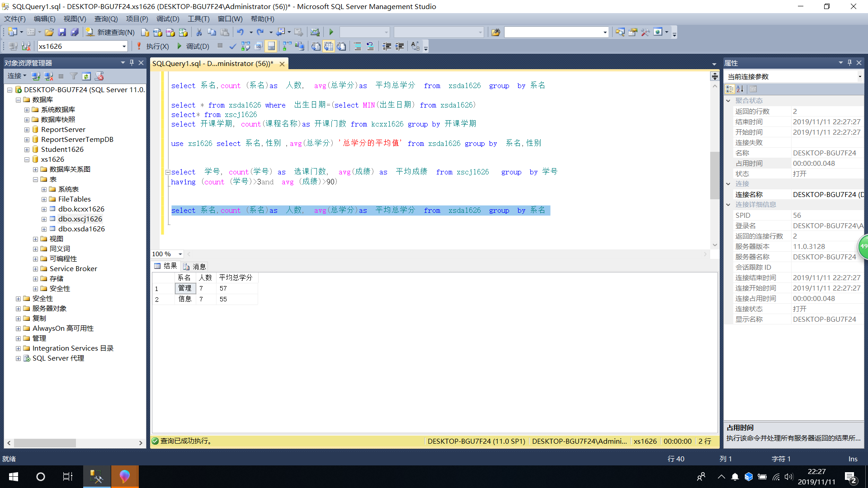
Task: Click the Undo arrow icon
Action: (240, 32)
